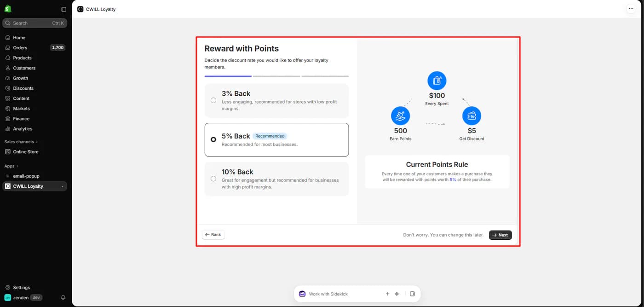Click the Orders inbox icon
Screen dimensions: 644x307
(8, 48)
